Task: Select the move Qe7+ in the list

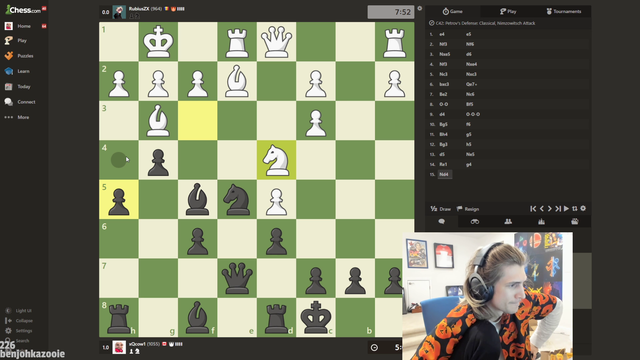Action: coord(471,84)
